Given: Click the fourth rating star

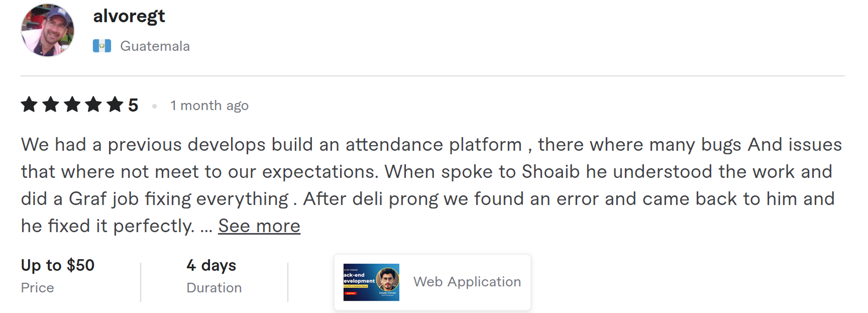Looking at the screenshot, I should tap(93, 104).
